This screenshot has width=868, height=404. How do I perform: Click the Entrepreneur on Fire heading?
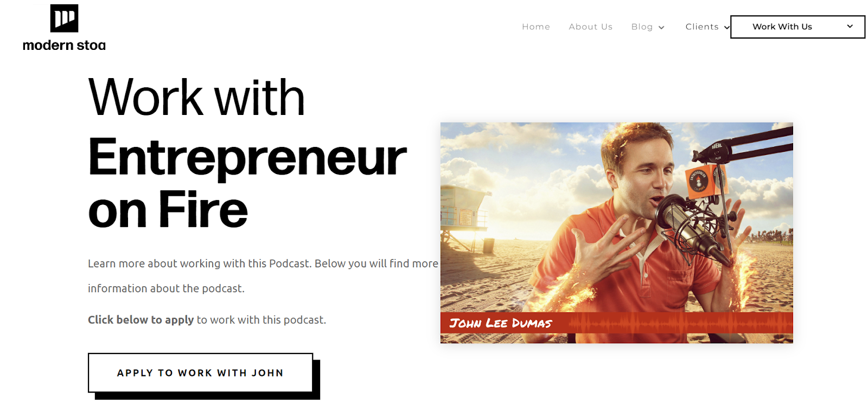point(247,183)
